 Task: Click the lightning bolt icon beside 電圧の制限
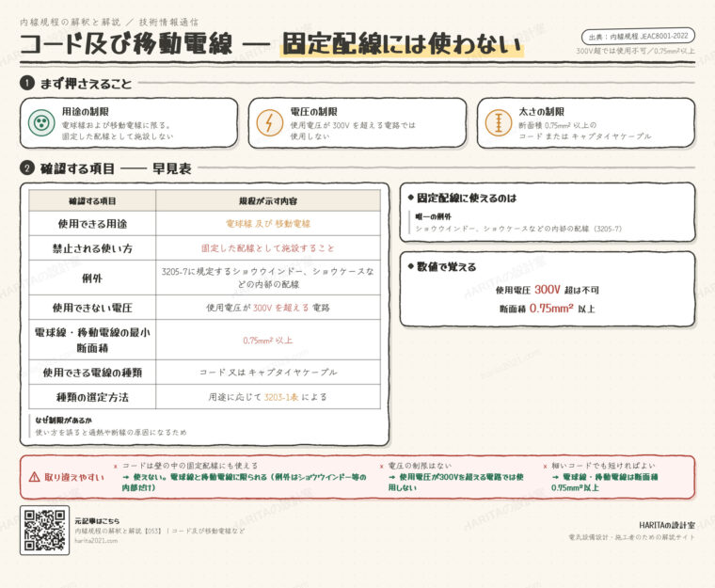[269, 122]
